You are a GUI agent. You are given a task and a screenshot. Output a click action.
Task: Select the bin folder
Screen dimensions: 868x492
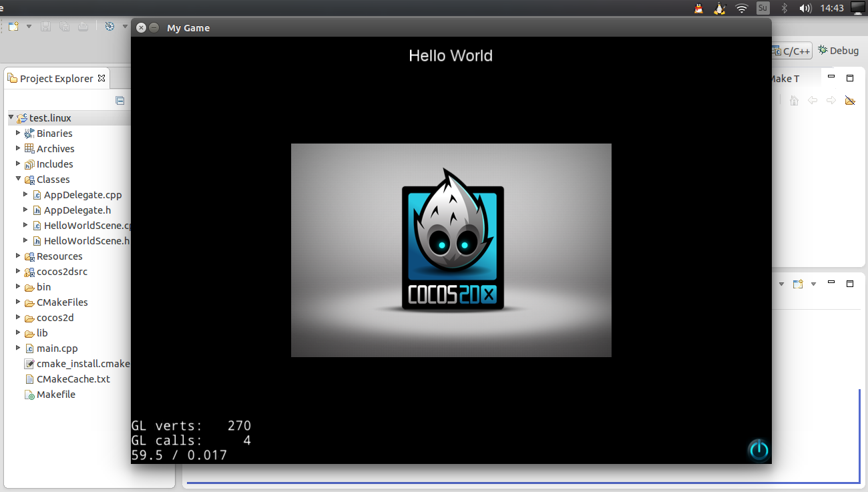(x=43, y=287)
